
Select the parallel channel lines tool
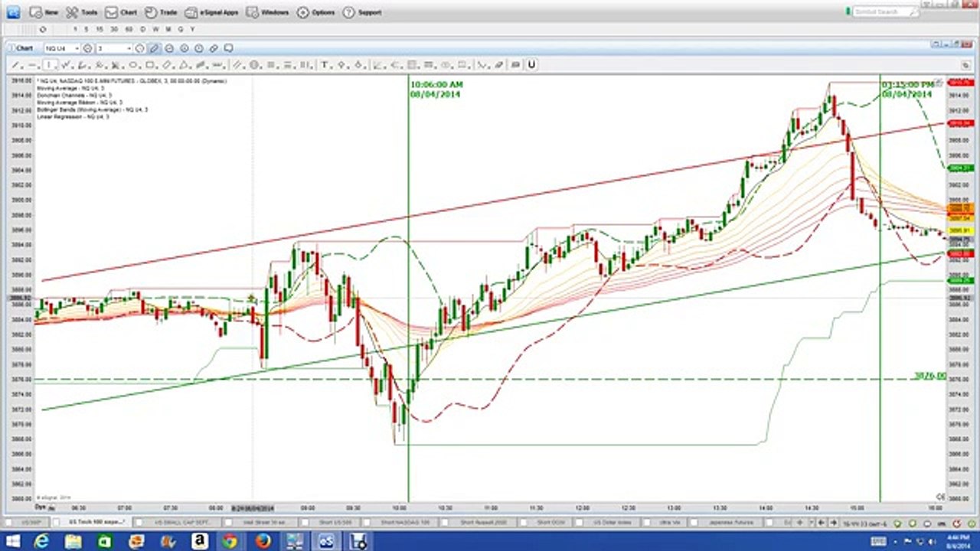[237, 65]
